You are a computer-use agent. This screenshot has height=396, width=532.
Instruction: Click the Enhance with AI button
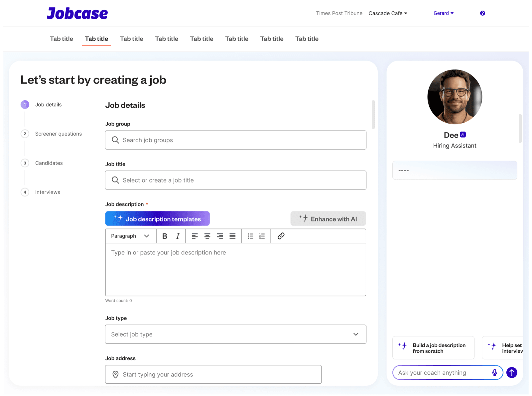click(328, 219)
